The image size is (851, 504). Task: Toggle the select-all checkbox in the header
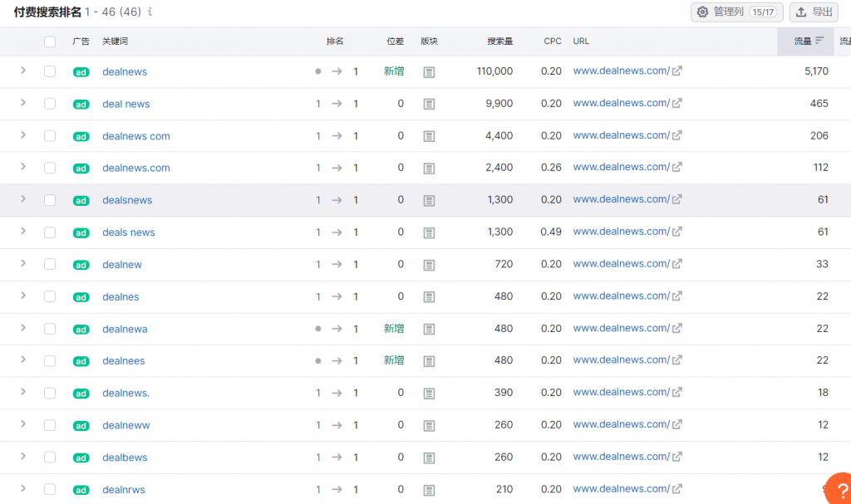50,42
